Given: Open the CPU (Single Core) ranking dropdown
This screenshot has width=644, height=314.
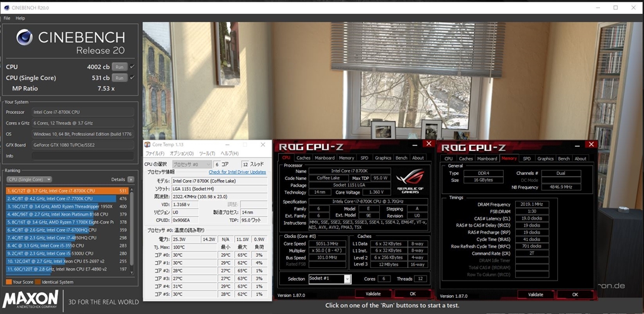Looking at the screenshot, I should [x=29, y=179].
